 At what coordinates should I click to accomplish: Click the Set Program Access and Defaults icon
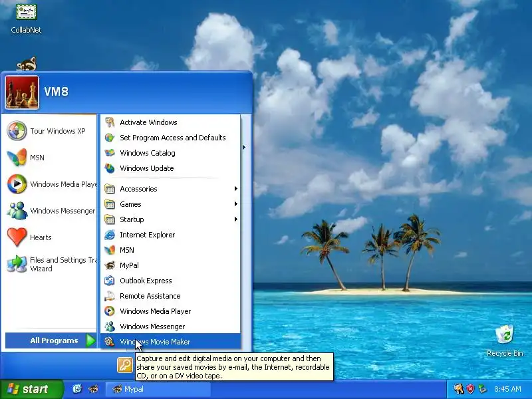[110, 138]
